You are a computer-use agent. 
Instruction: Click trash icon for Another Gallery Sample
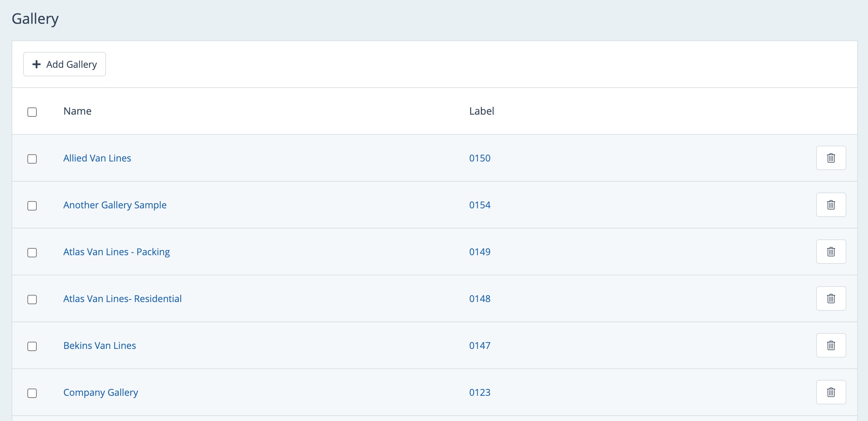pyautogui.click(x=831, y=205)
